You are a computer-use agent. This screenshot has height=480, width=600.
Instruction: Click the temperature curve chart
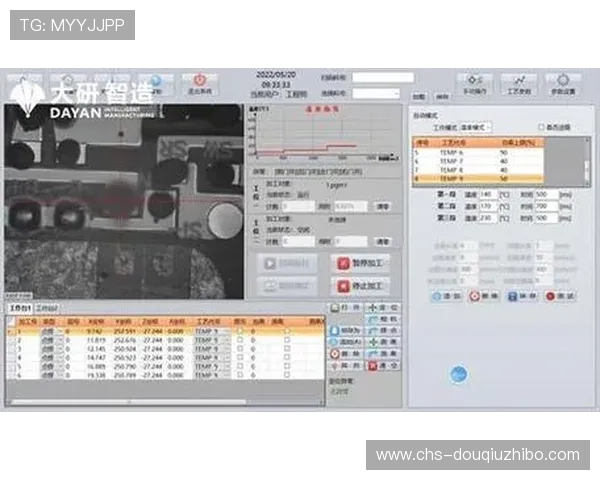pos(324,132)
